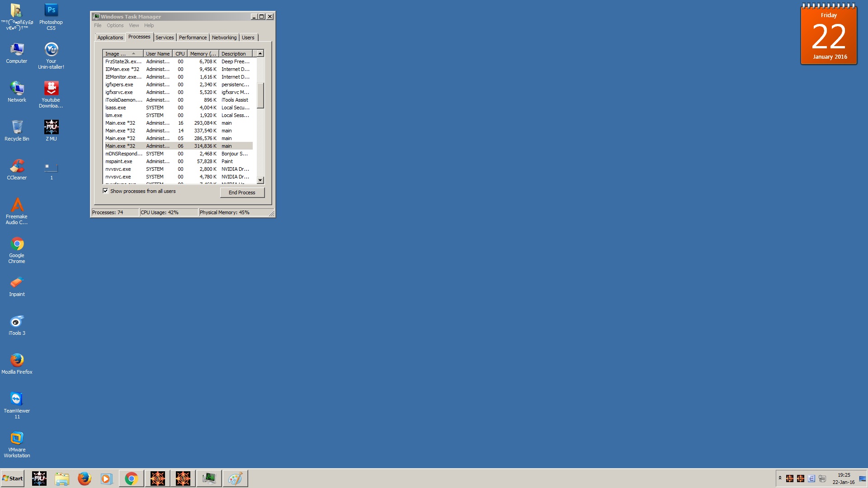Sort processes by Memory column header
This screenshot has width=868, height=488.
(x=203, y=54)
